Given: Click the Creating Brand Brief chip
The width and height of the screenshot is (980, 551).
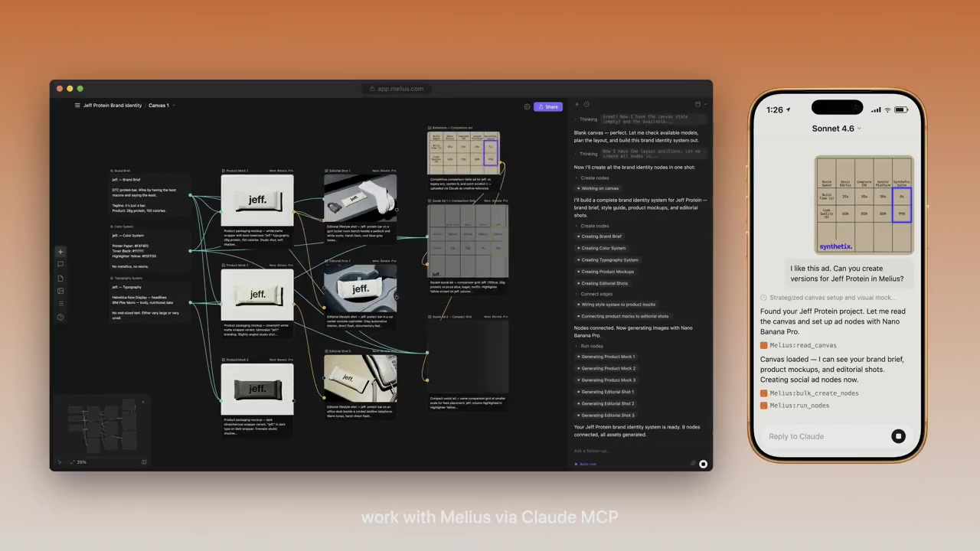Looking at the screenshot, I should (599, 236).
